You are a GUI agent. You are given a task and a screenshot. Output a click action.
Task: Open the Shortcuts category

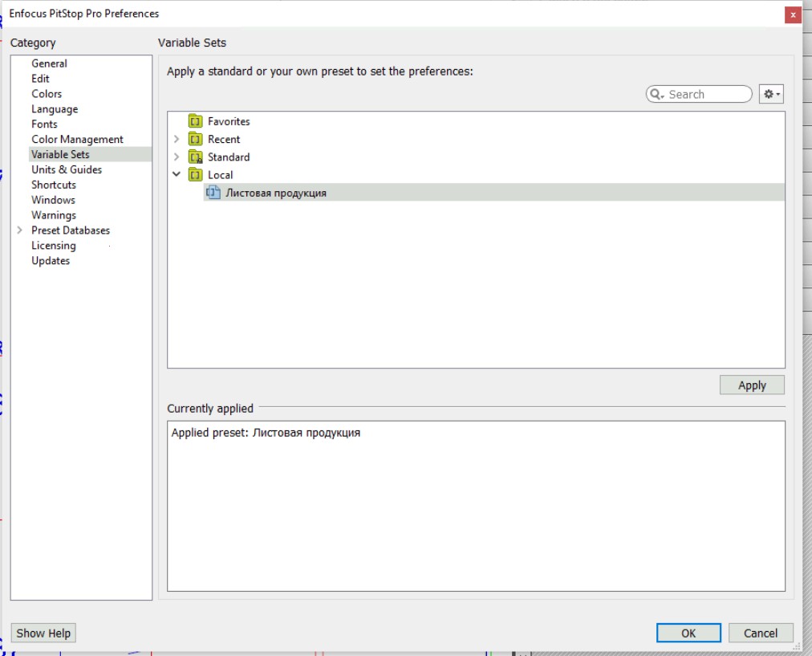click(x=53, y=185)
